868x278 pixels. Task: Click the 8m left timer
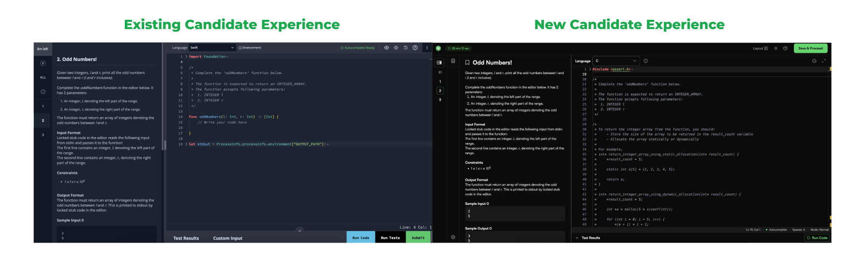click(x=43, y=49)
